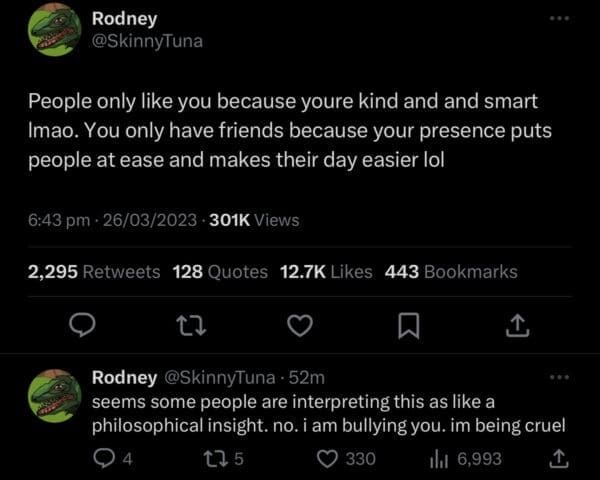Image resolution: width=600 pixels, height=480 pixels.
Task: Click the reply icon on main tweet
Action: pos(85,322)
